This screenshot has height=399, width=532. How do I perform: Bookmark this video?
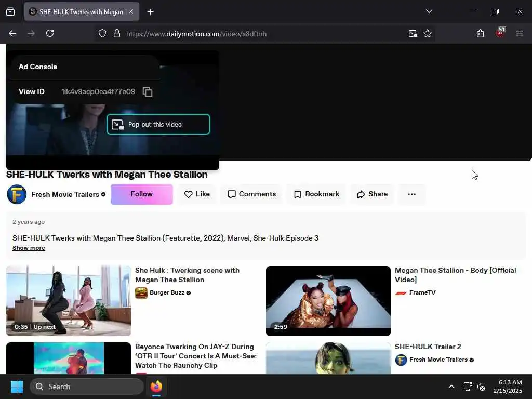point(316,194)
